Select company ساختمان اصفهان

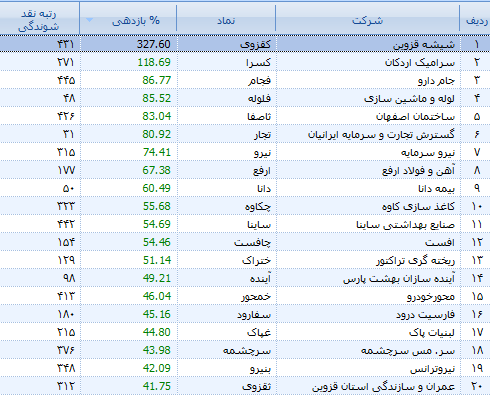pos(415,116)
